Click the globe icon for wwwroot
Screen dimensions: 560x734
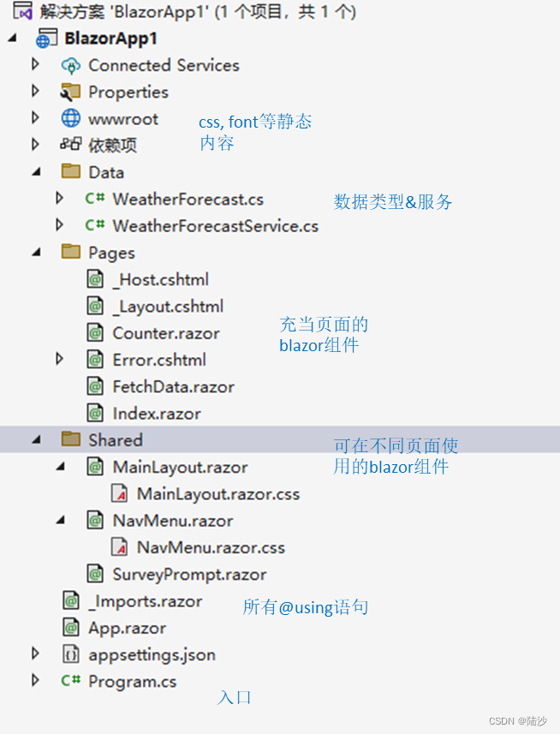click(x=71, y=119)
